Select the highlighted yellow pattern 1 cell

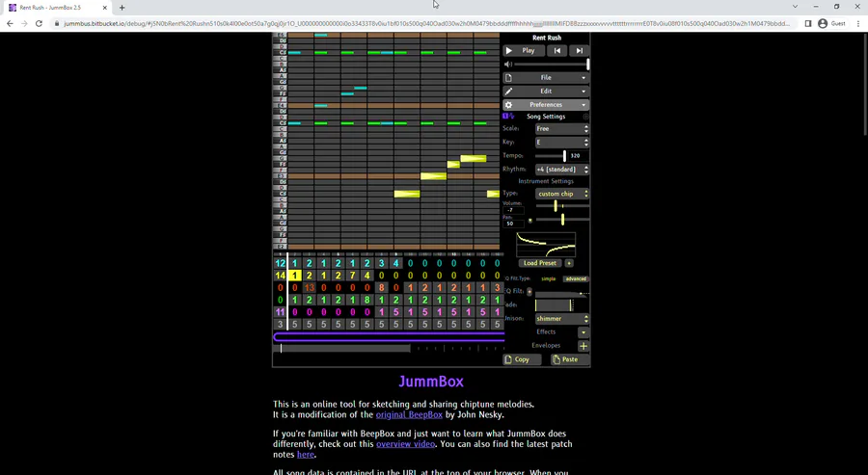pyautogui.click(x=294, y=276)
